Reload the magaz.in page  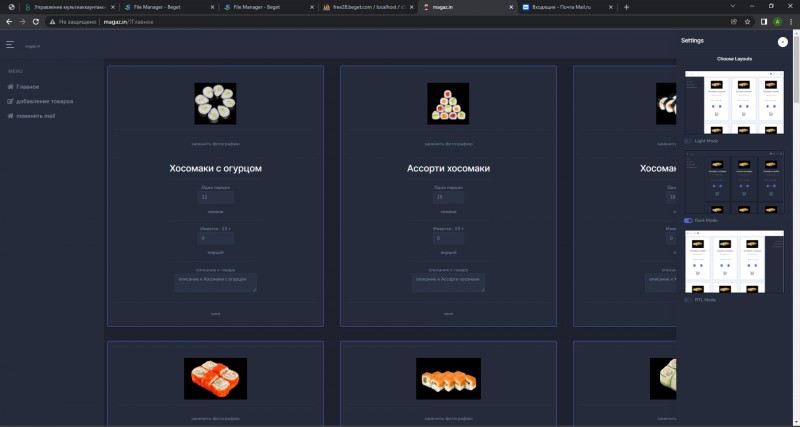[x=36, y=22]
